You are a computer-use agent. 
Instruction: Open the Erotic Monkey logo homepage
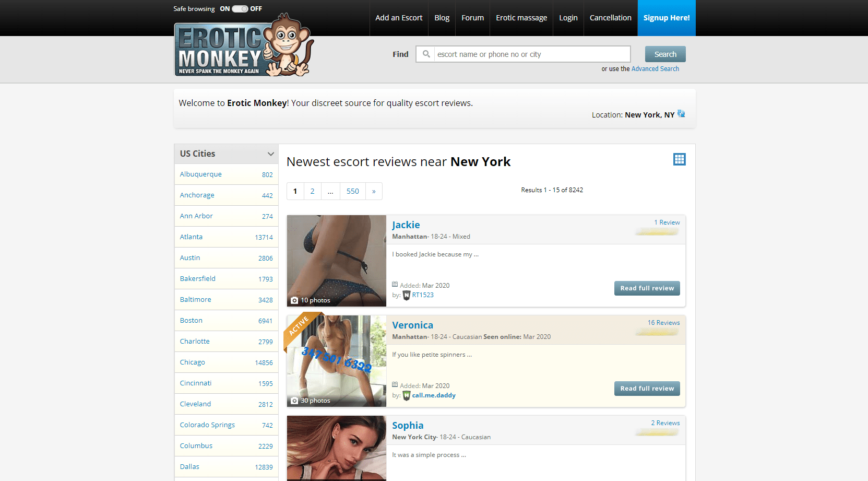click(x=244, y=45)
